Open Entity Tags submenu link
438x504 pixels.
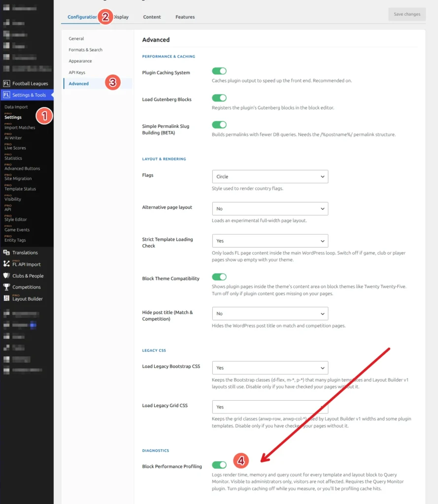[x=15, y=240]
